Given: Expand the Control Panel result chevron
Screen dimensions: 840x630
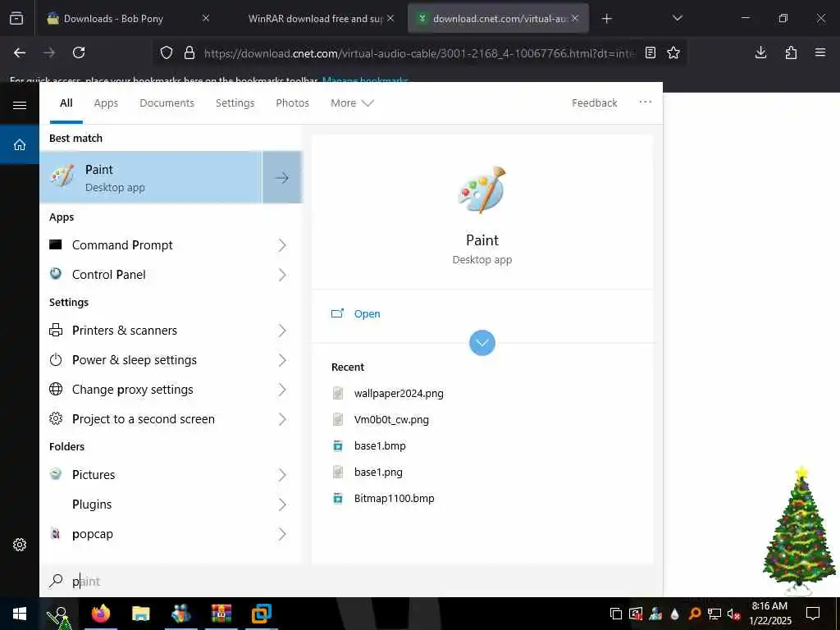Looking at the screenshot, I should point(282,275).
